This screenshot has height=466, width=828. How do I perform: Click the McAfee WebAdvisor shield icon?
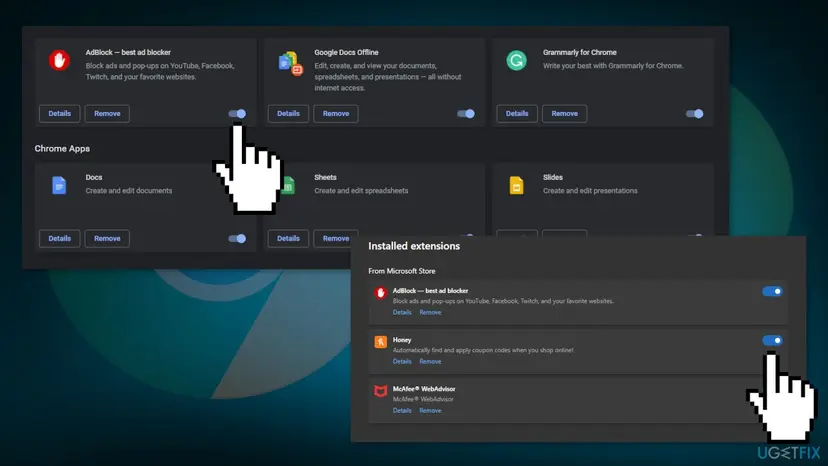coord(380,391)
